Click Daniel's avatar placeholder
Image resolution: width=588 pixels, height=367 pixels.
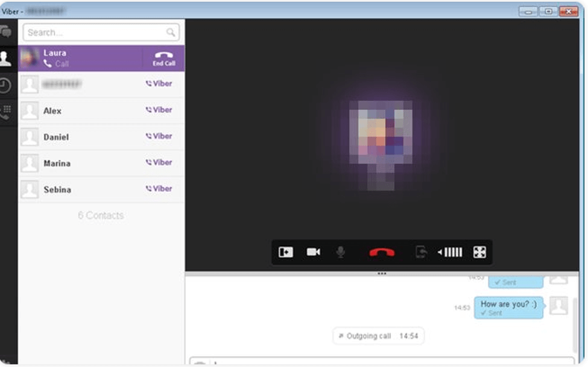click(30, 137)
